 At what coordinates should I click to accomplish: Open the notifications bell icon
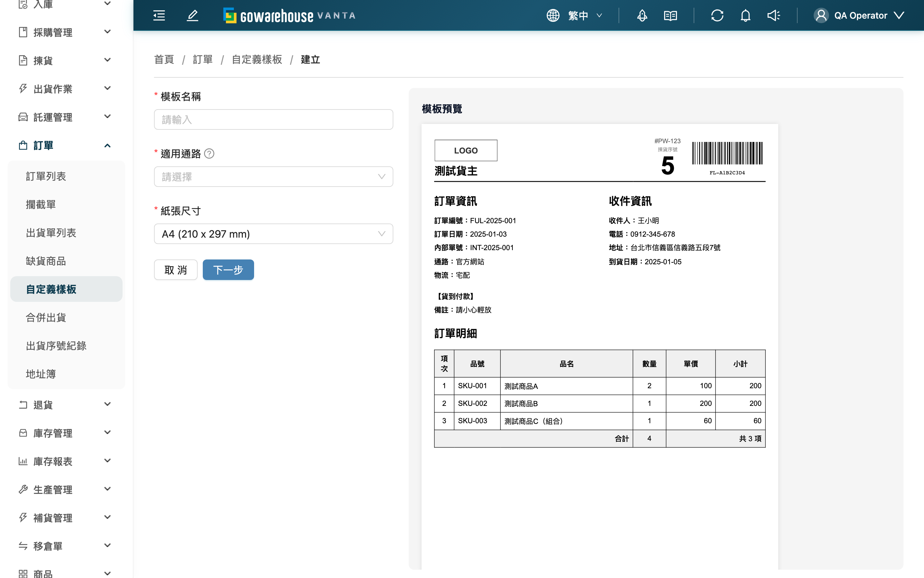click(745, 16)
